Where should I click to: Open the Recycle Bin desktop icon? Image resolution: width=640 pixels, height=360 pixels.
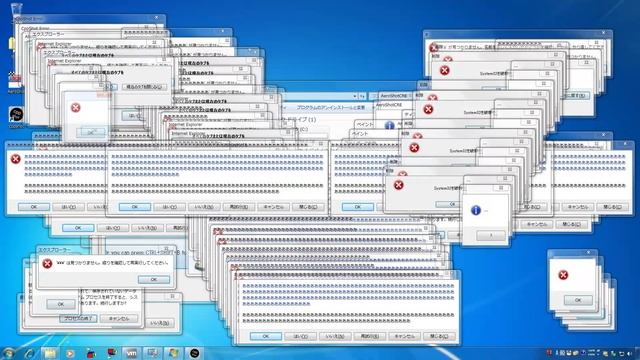point(17,10)
